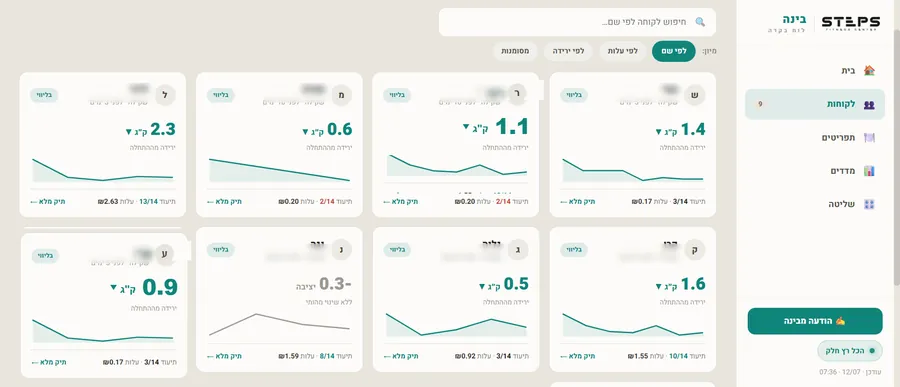Open תיק מלא on the 0.6 kg card
Image resolution: width=900 pixels, height=387 pixels.
[224, 202]
